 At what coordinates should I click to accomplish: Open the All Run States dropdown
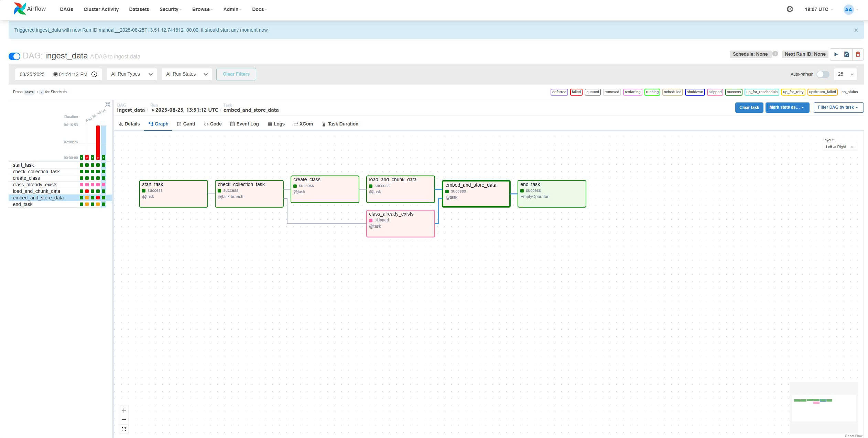(x=187, y=74)
